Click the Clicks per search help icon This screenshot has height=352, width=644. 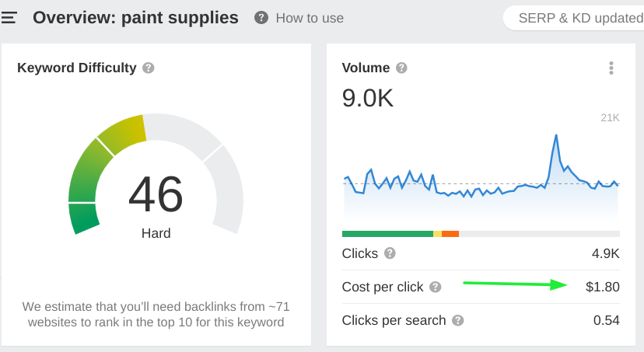[x=458, y=320]
